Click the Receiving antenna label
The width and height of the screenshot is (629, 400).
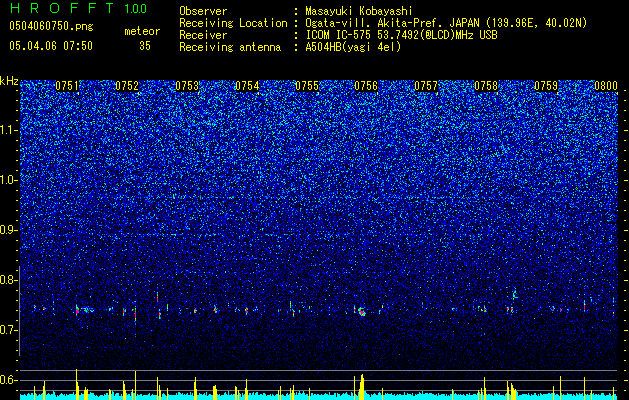[230, 47]
